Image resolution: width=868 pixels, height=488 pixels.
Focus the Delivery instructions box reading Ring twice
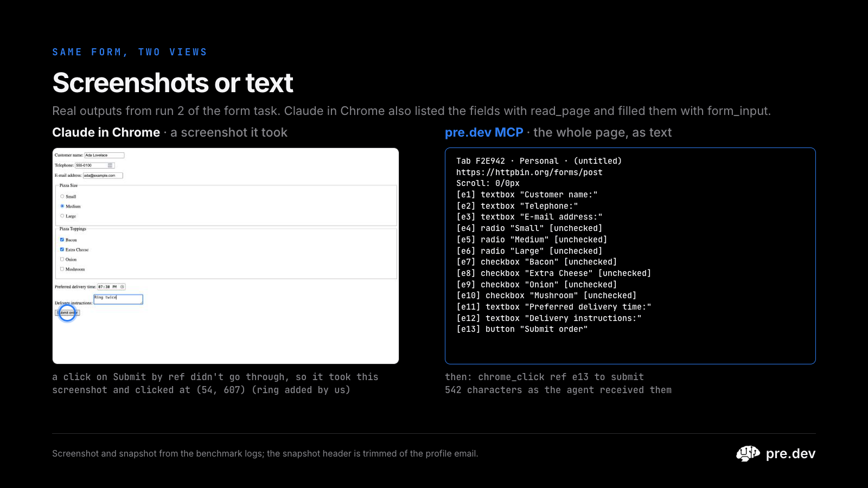[118, 299]
